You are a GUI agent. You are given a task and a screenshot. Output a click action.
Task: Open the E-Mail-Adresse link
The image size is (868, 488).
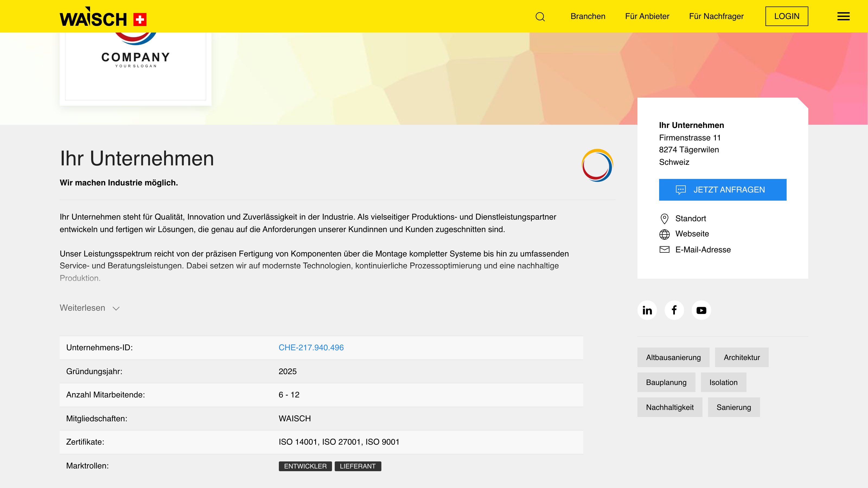(x=703, y=249)
